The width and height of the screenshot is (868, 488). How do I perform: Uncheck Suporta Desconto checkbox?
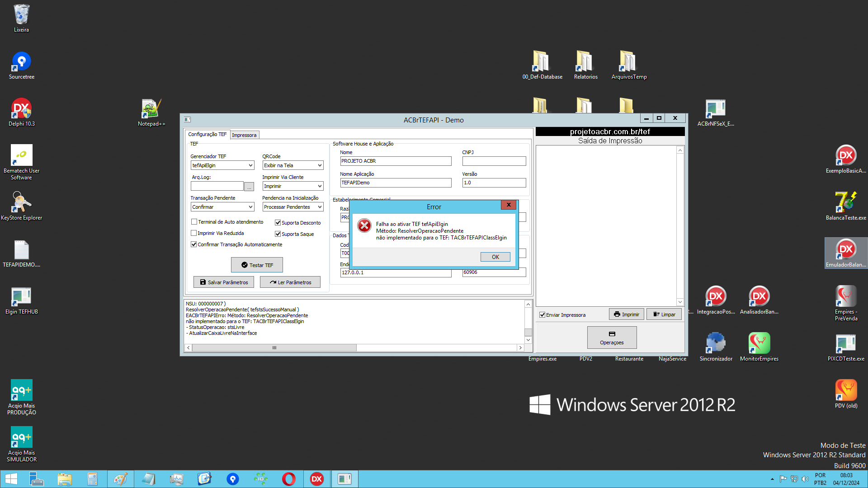tap(278, 223)
